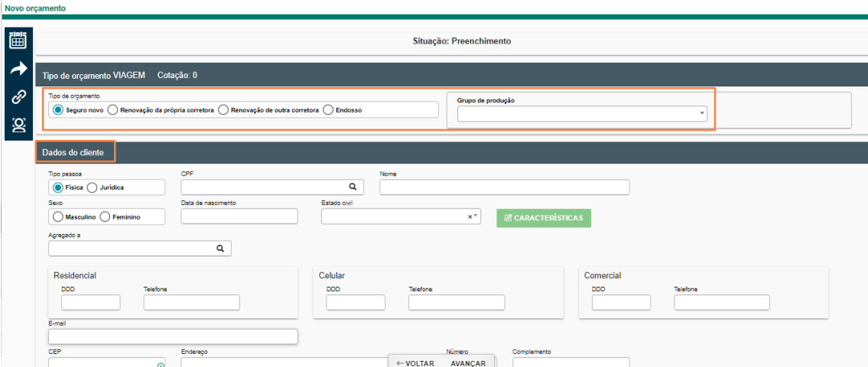Click the Residencial Telefone field
The width and height of the screenshot is (868, 367).
click(x=191, y=302)
